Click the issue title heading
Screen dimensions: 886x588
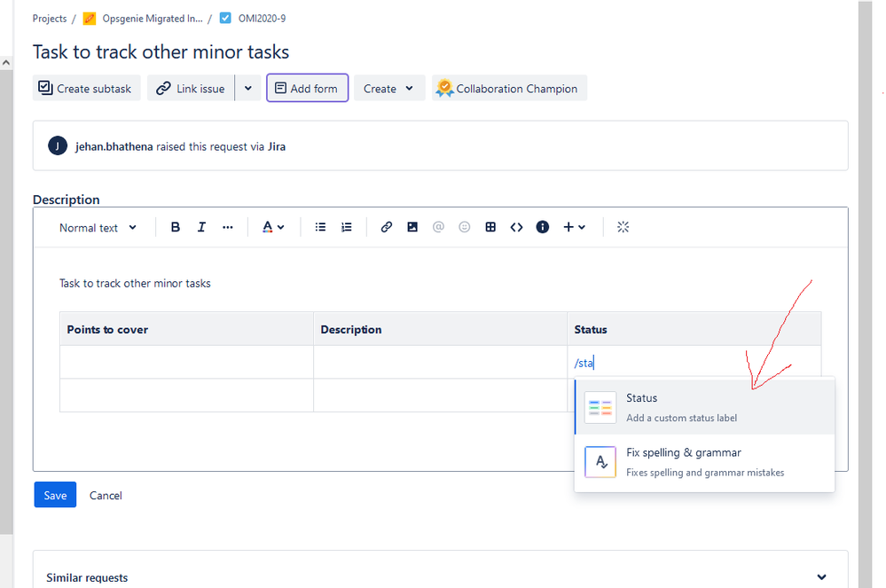(161, 52)
